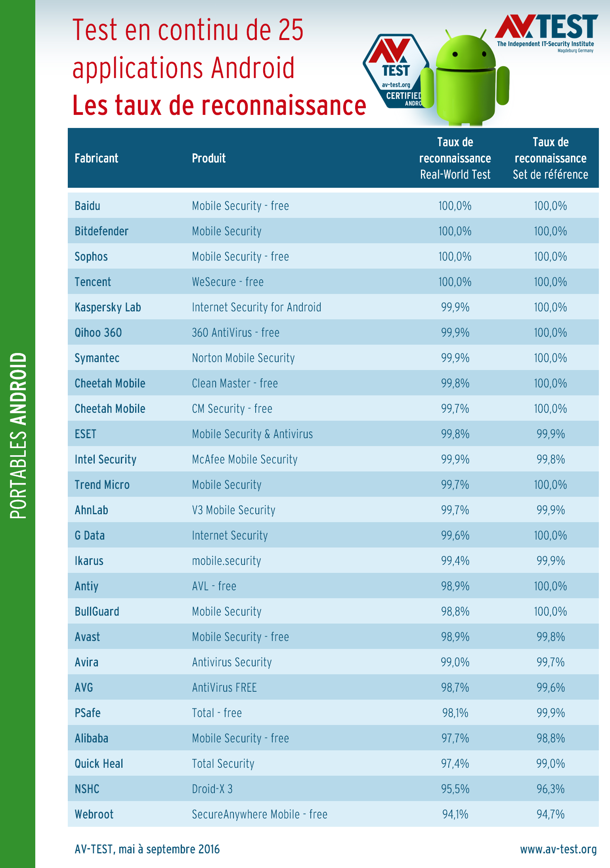Click the 'AV-TEST, mai à septembre 2016' footer text
This screenshot has width=610, height=868.
[x=147, y=849]
